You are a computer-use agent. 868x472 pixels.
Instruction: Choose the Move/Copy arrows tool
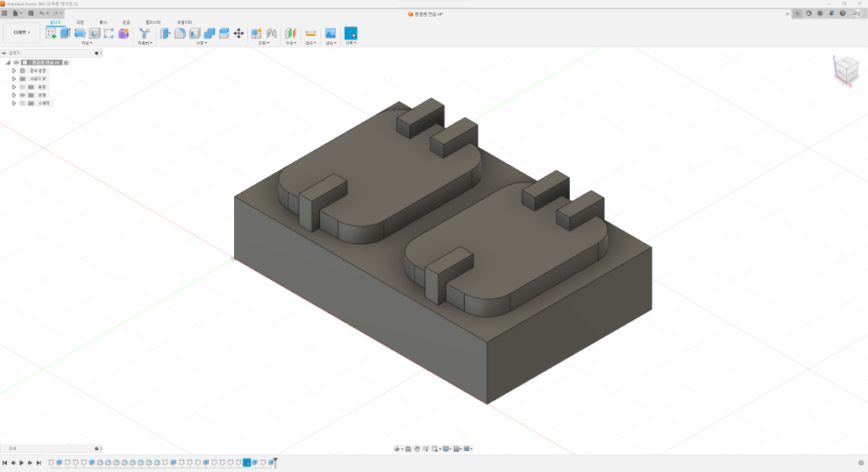[238, 33]
